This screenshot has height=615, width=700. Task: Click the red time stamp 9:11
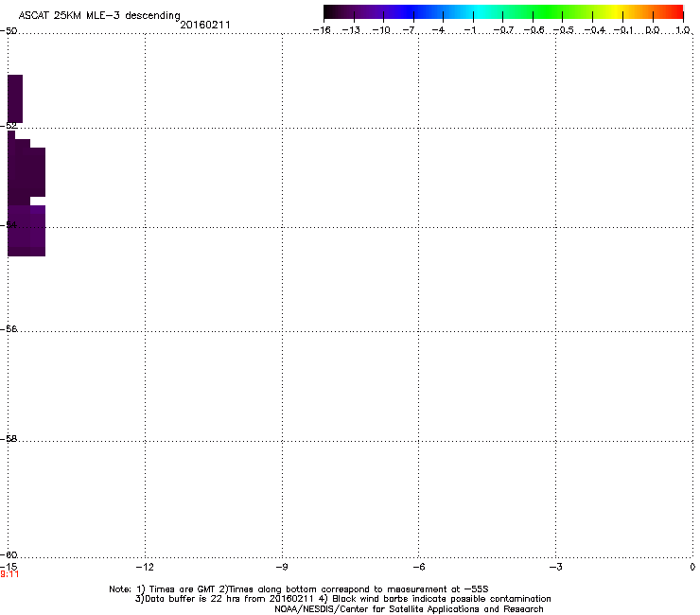click(9, 574)
